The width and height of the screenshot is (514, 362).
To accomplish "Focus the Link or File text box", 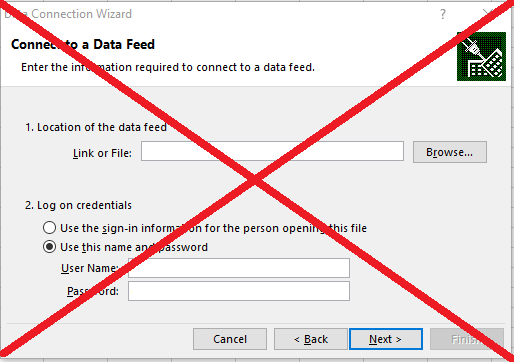I will [272, 151].
